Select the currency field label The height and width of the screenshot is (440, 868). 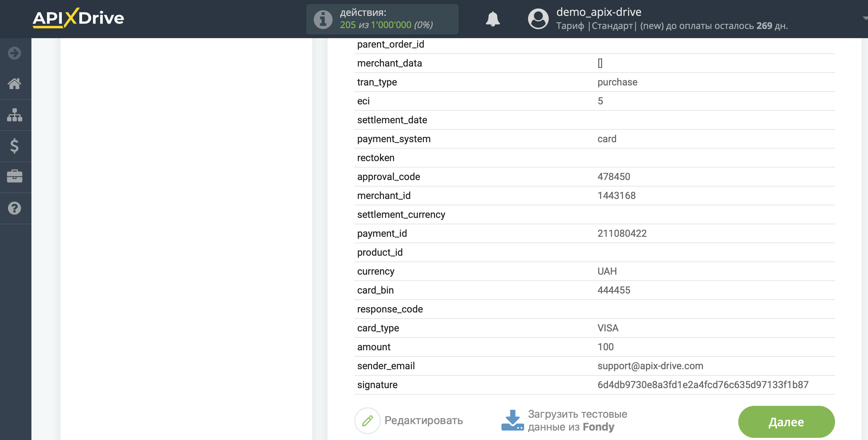pyautogui.click(x=376, y=271)
